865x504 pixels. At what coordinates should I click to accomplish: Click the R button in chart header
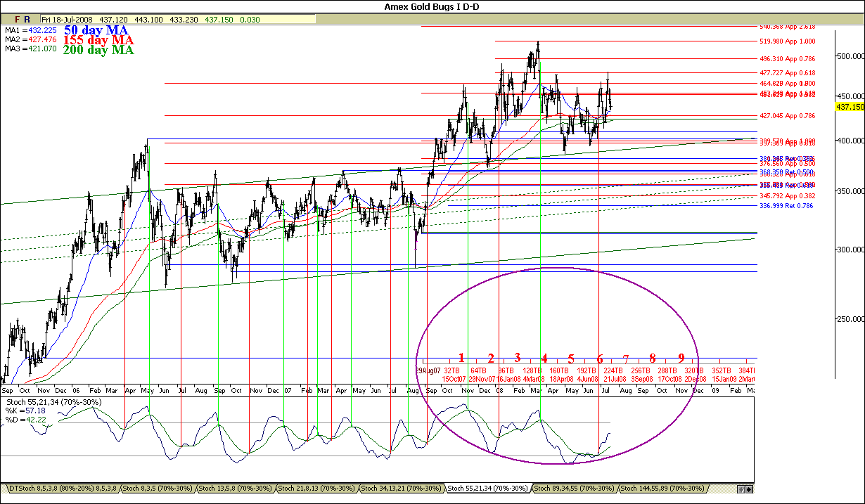point(27,20)
